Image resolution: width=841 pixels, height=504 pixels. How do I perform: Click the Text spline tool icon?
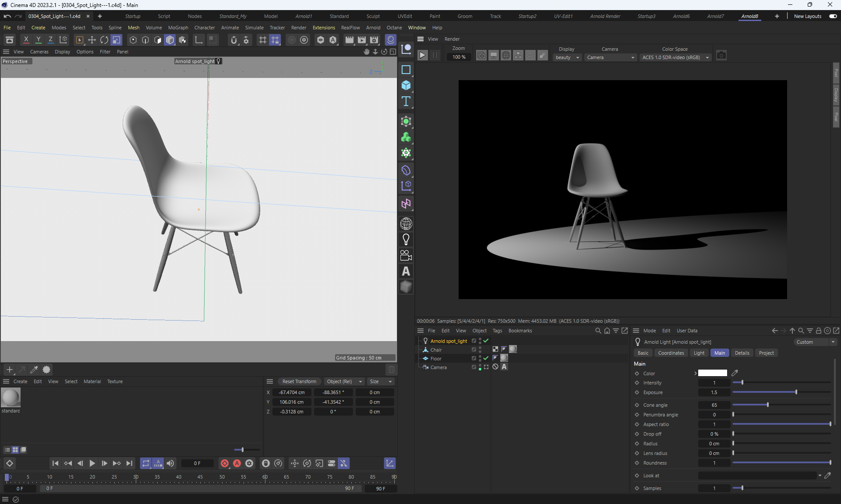[x=406, y=101]
